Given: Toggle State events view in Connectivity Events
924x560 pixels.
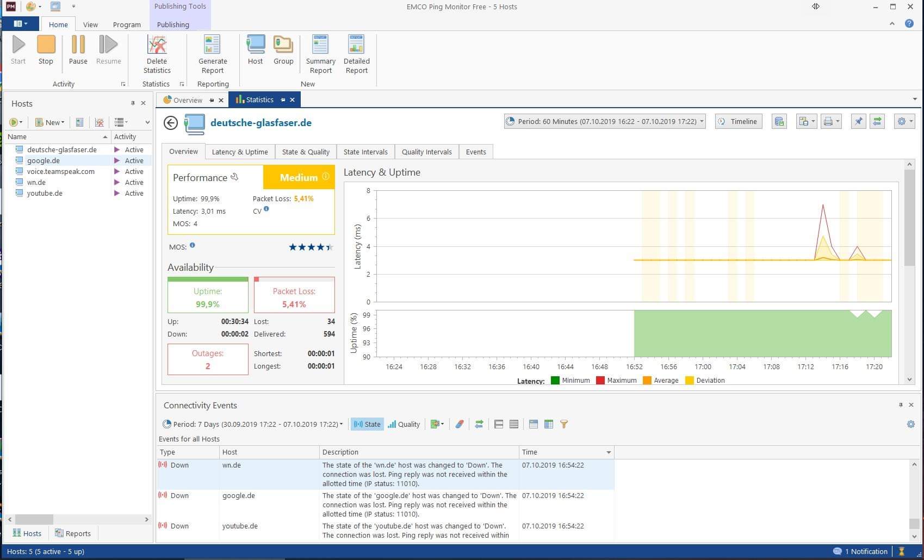Looking at the screenshot, I should tap(367, 424).
